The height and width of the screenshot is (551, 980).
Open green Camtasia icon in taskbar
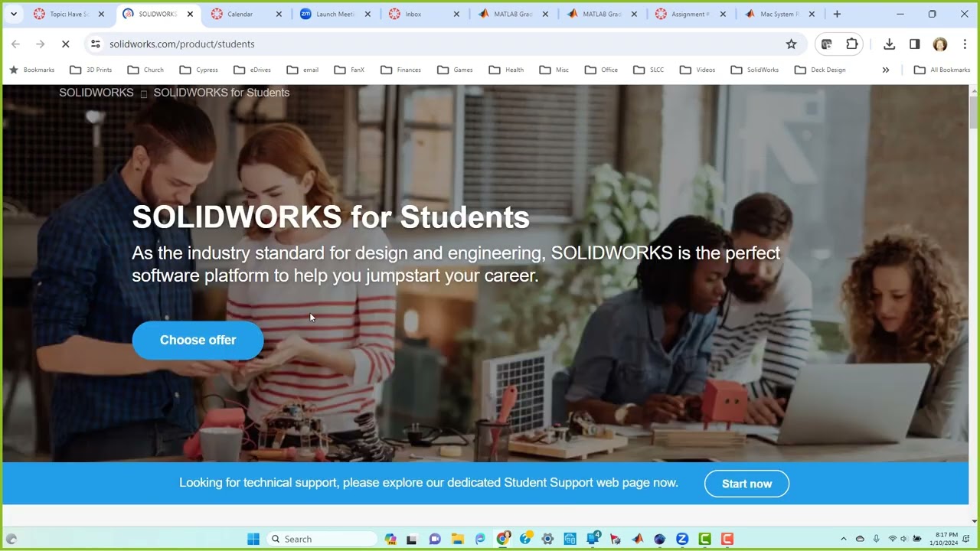point(704,540)
